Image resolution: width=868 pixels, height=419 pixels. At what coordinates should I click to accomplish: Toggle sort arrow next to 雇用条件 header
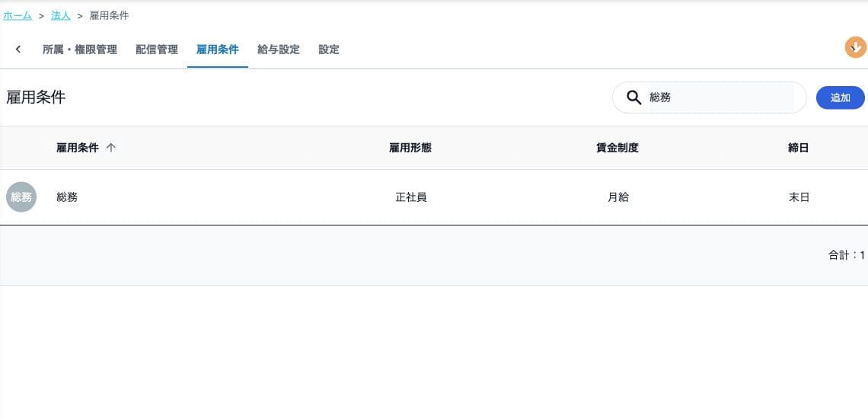[110, 148]
